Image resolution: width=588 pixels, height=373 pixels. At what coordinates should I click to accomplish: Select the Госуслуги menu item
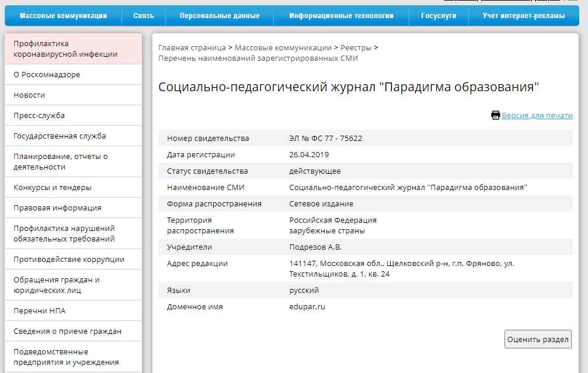[x=439, y=16]
